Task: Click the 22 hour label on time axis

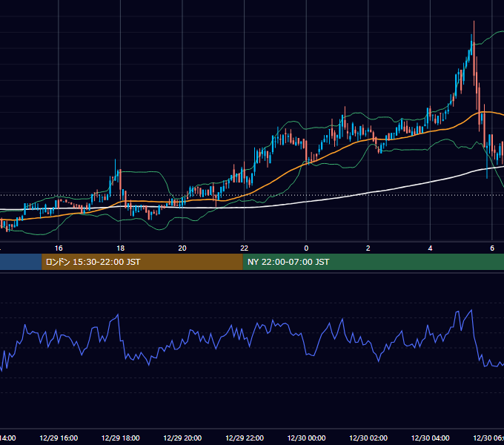Action: coord(245,248)
